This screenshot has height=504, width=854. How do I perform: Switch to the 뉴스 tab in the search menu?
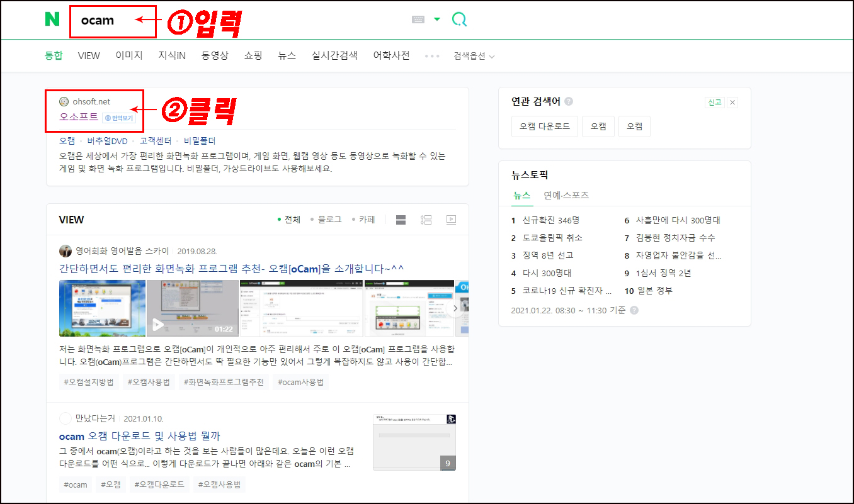287,55
